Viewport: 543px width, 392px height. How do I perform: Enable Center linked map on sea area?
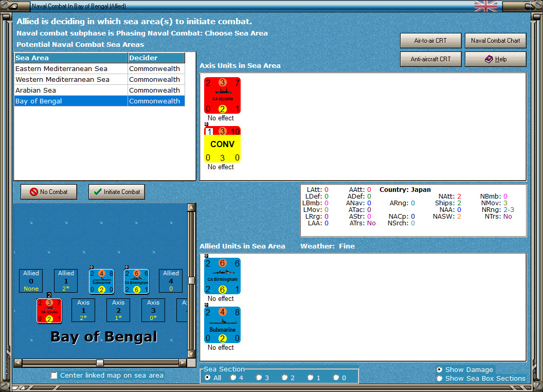click(54, 376)
